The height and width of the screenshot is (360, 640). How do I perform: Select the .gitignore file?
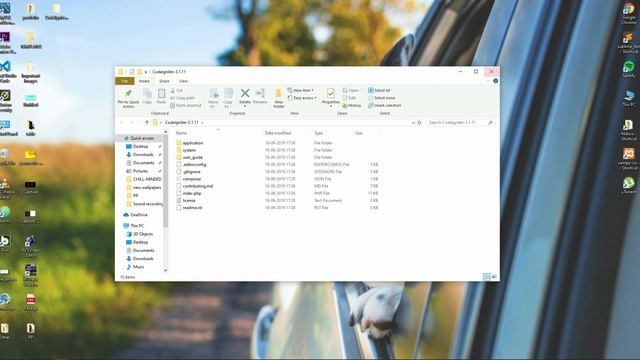point(188,172)
